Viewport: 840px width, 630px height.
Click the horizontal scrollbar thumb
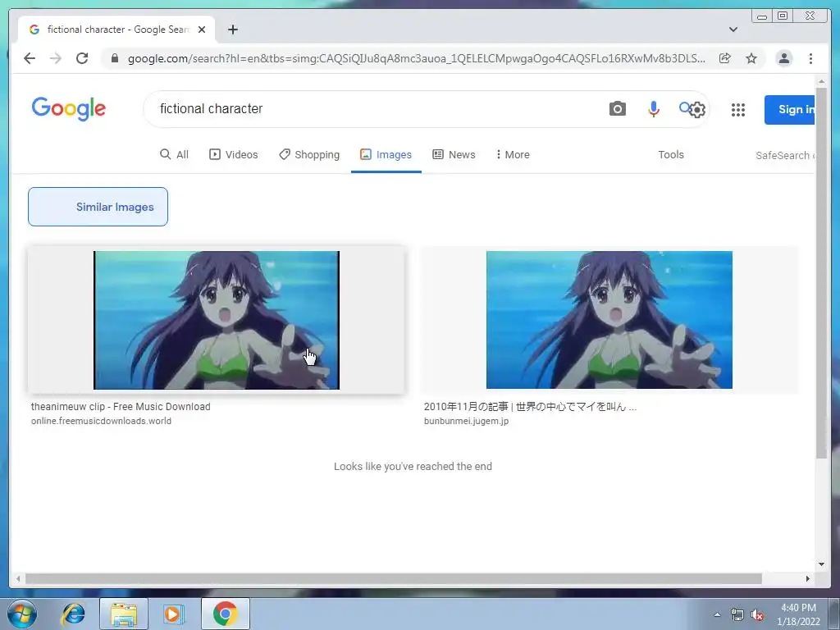[x=394, y=578]
